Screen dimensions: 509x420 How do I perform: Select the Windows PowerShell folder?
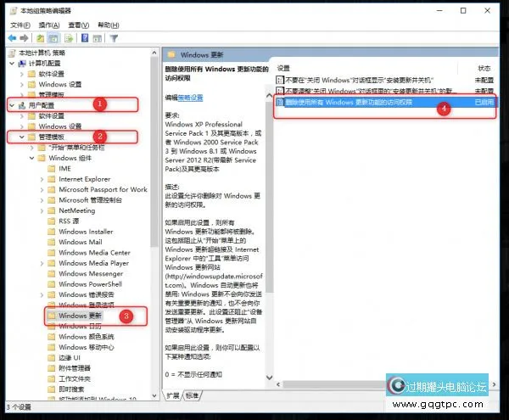pyautogui.click(x=90, y=284)
